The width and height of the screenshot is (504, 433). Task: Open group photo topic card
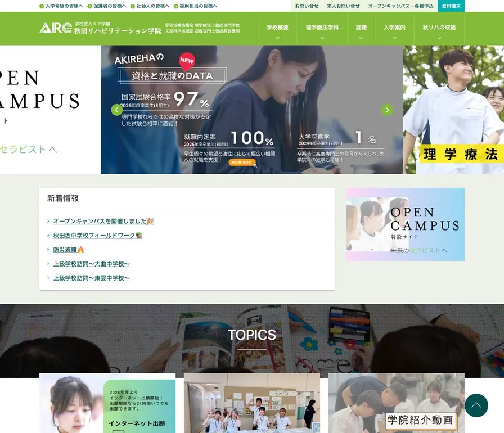(251, 403)
